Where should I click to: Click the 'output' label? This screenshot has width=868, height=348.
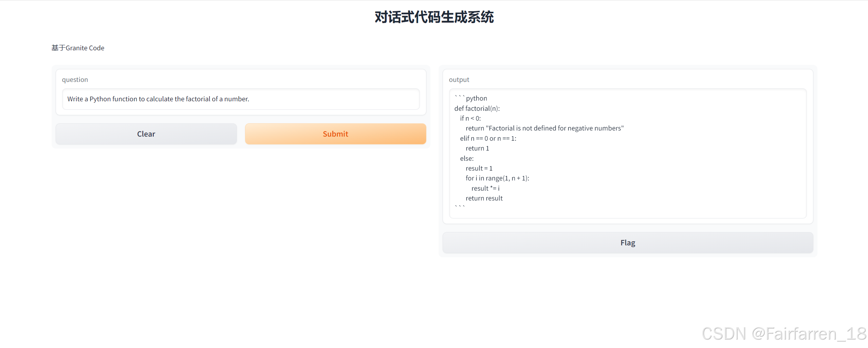click(x=459, y=80)
